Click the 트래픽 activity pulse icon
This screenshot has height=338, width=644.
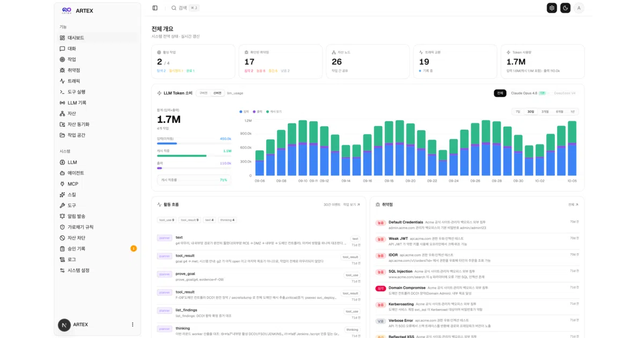click(62, 81)
